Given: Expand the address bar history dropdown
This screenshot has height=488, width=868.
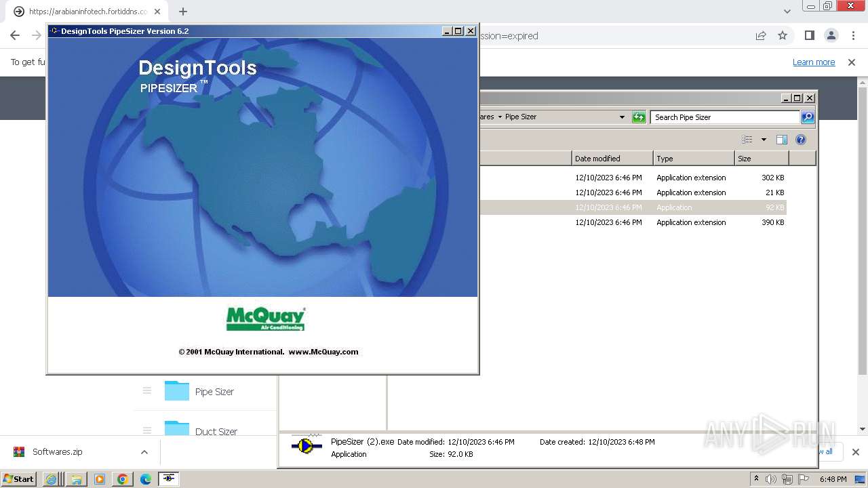Looking at the screenshot, I should coord(622,117).
